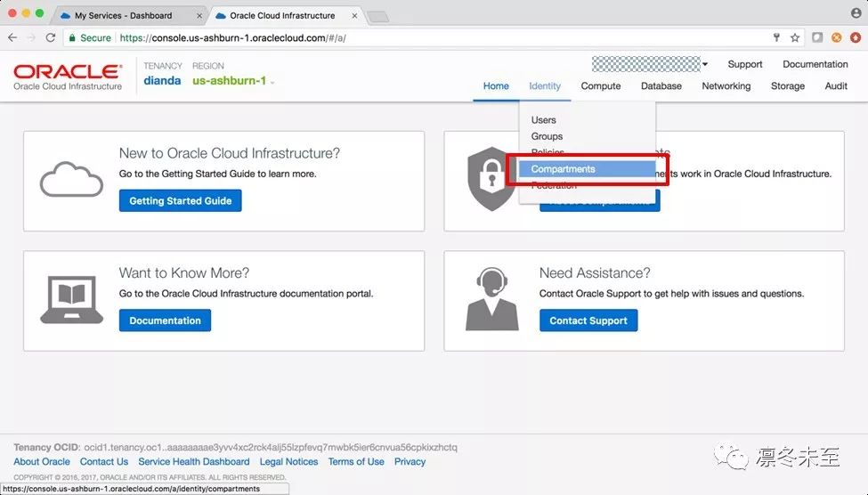Click the "Need Assistance?" heading
The height and width of the screenshot is (495, 868).
pos(595,273)
